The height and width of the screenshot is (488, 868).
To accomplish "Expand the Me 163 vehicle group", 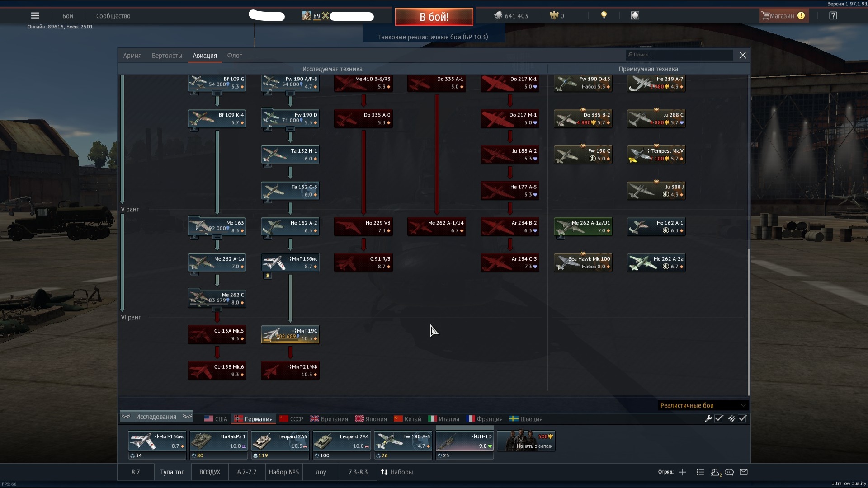I will point(217,237).
